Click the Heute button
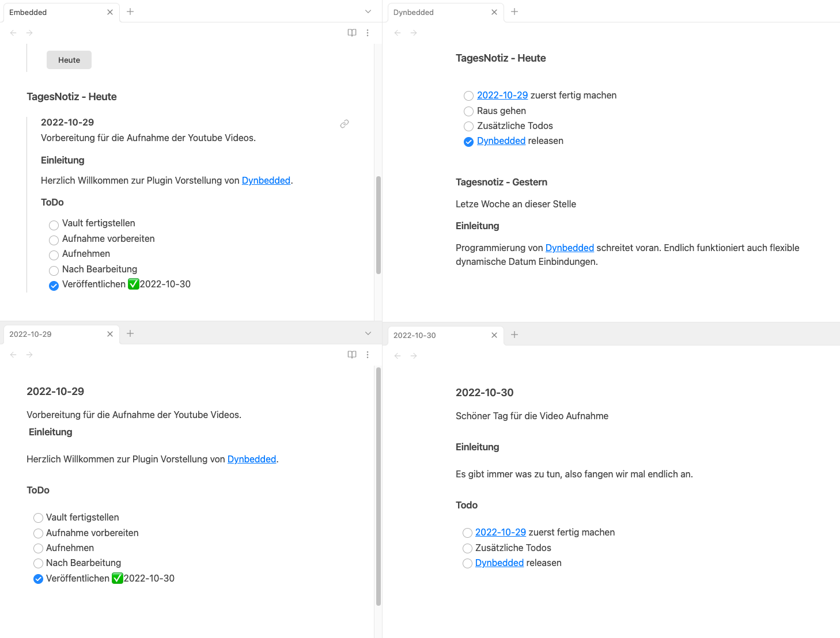 (69, 60)
